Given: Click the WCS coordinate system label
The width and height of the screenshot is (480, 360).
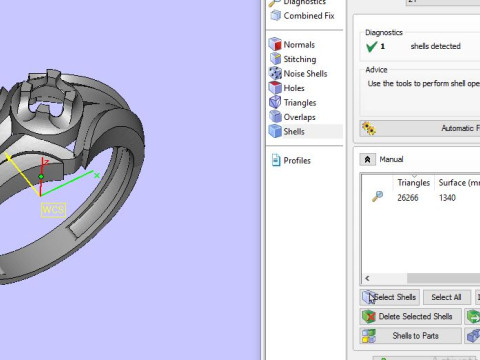Looking at the screenshot, I should click(x=53, y=210).
